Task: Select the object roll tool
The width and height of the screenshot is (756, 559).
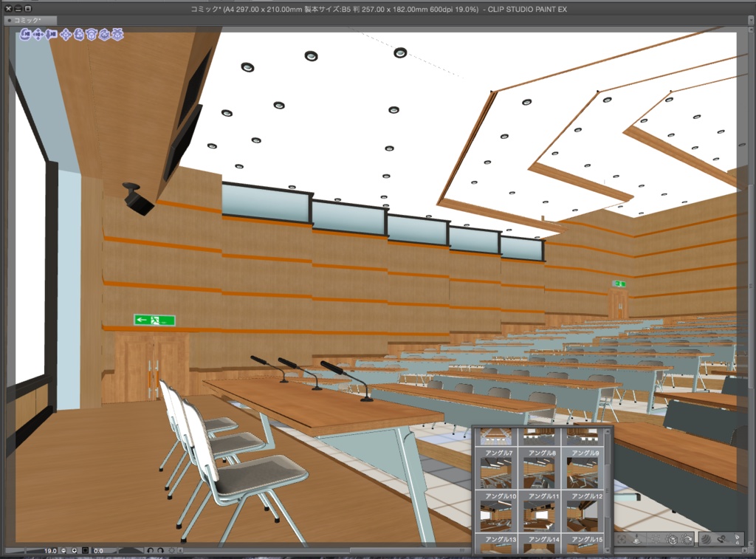Action: click(x=104, y=34)
